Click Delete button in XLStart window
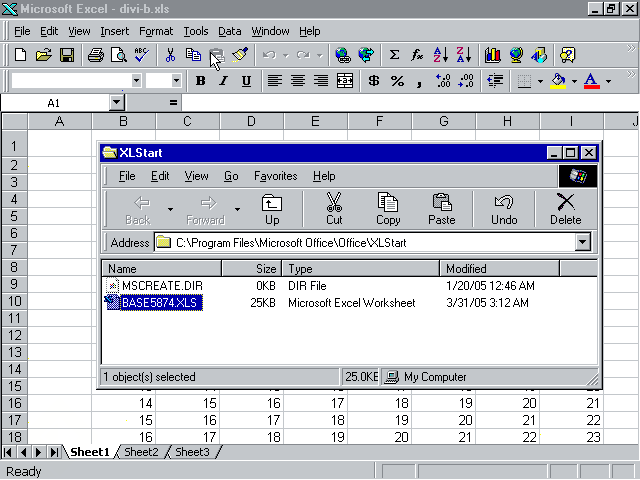 (566, 209)
